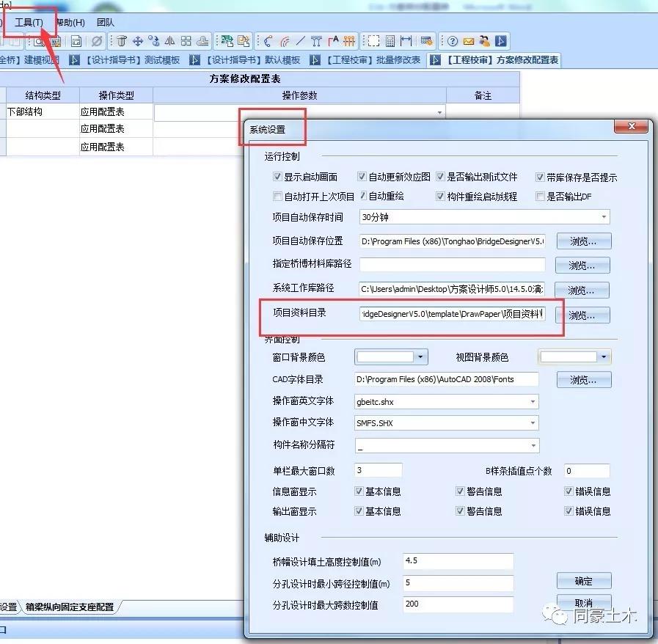This screenshot has height=644, width=658.
Task: Select the text annotation A tool
Action: pyautogui.click(x=333, y=41)
